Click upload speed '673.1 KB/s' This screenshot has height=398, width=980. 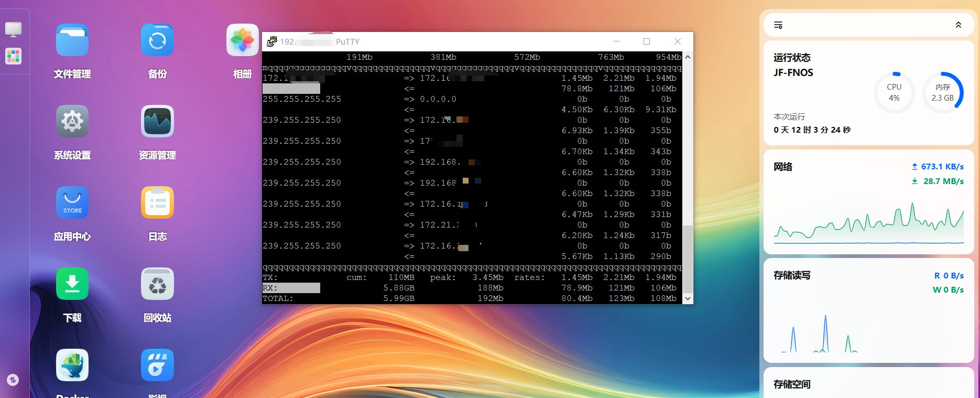942,166
